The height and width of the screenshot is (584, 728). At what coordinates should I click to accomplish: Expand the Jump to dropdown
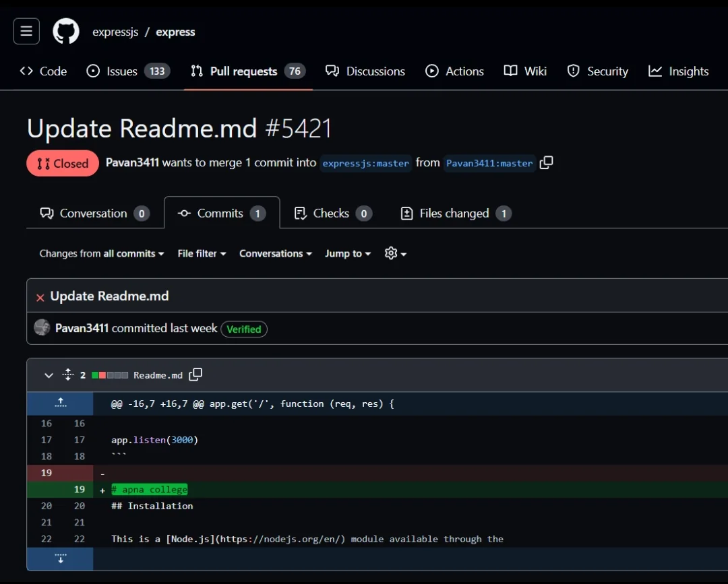[348, 253]
